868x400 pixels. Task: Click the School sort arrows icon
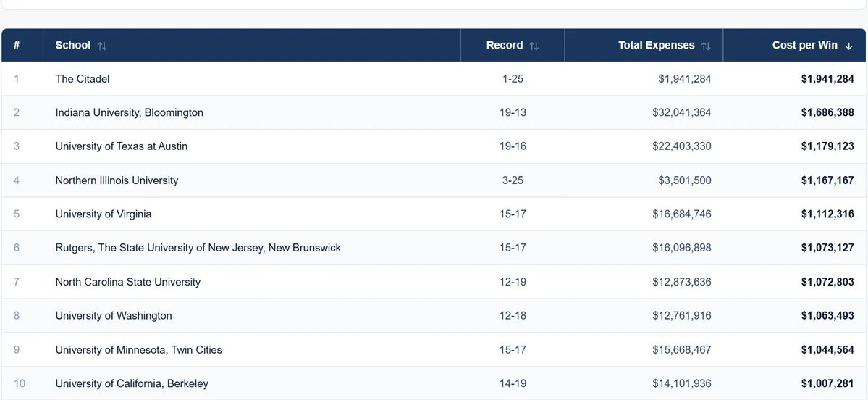(x=102, y=46)
